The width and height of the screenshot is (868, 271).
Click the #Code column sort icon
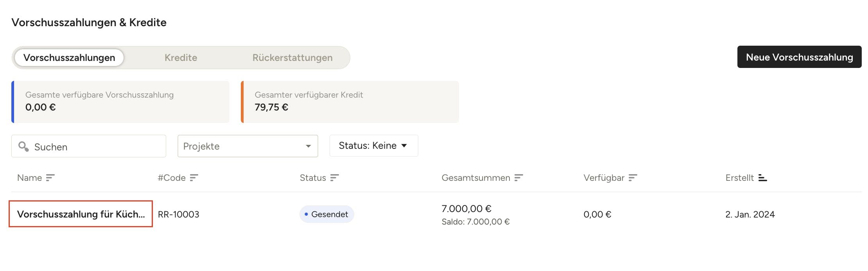pos(194,178)
